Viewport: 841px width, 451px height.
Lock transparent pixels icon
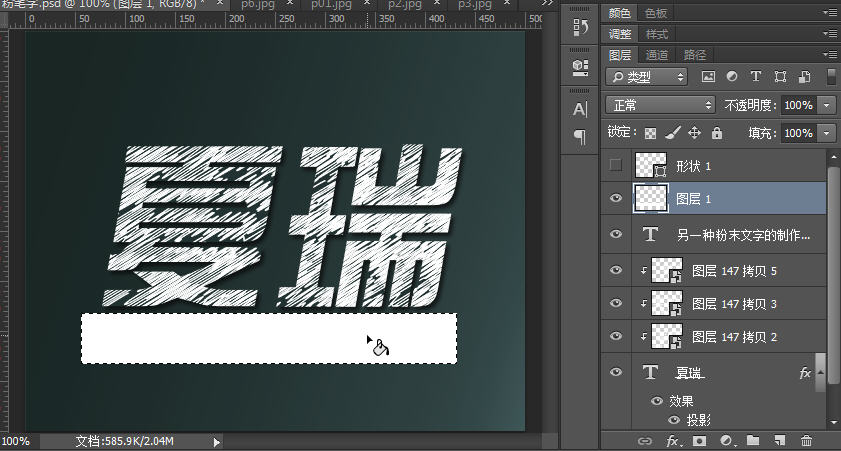coord(650,133)
